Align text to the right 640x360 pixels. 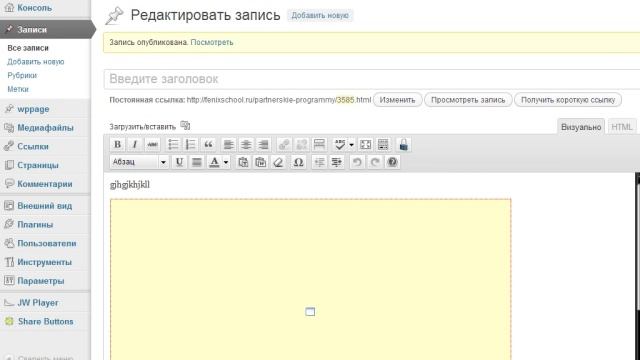264,144
